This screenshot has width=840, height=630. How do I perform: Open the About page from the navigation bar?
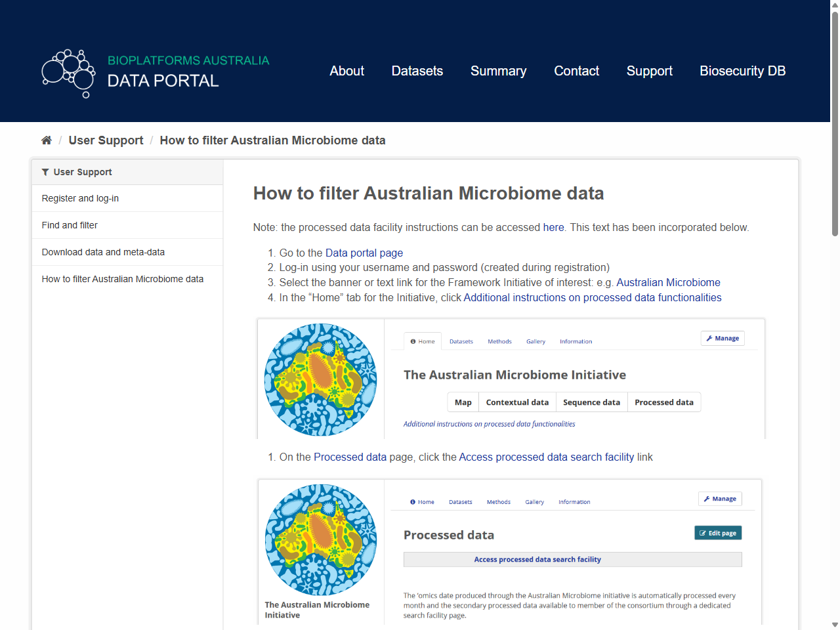coord(346,71)
